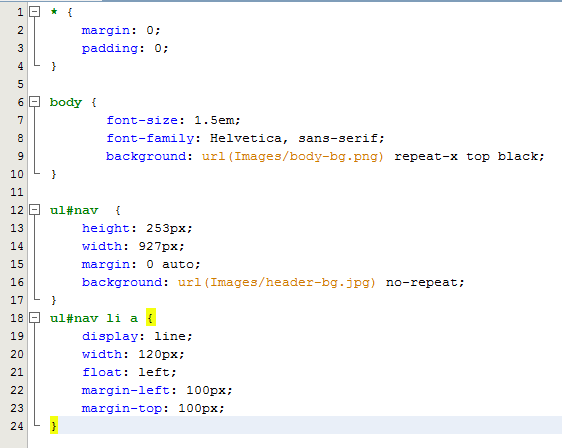Click the 'body' selector text

pos(66,103)
